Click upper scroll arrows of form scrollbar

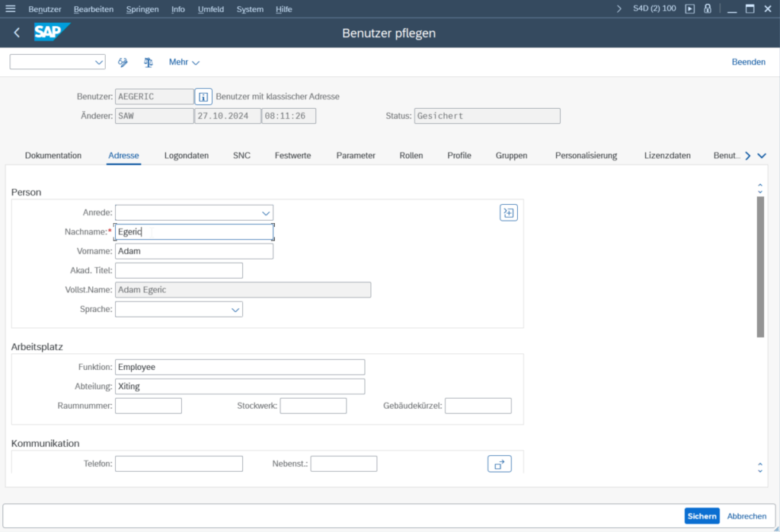coord(760,189)
